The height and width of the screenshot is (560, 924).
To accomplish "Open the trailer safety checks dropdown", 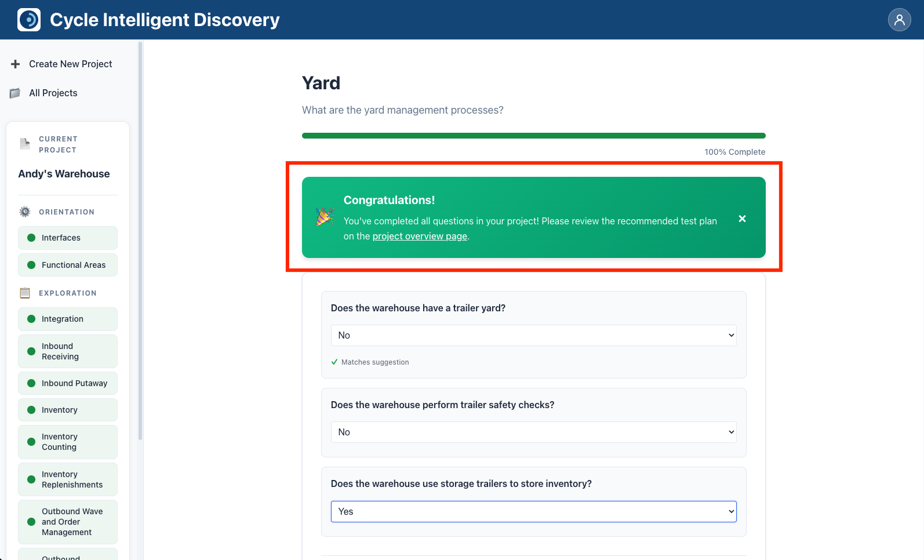I will pyautogui.click(x=533, y=432).
